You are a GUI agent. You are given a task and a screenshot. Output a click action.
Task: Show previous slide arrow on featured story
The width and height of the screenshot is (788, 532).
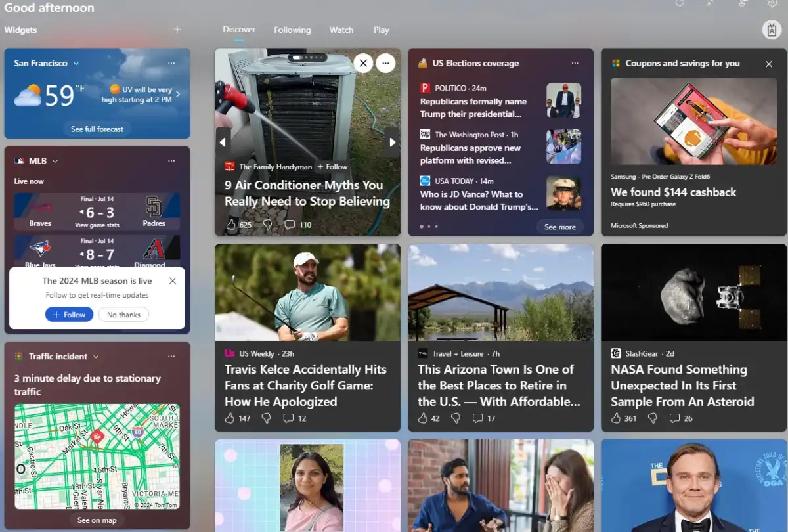[x=222, y=142]
